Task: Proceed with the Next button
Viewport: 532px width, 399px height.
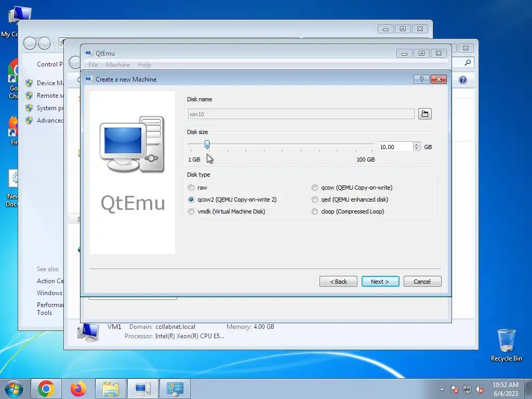Action: (380, 281)
